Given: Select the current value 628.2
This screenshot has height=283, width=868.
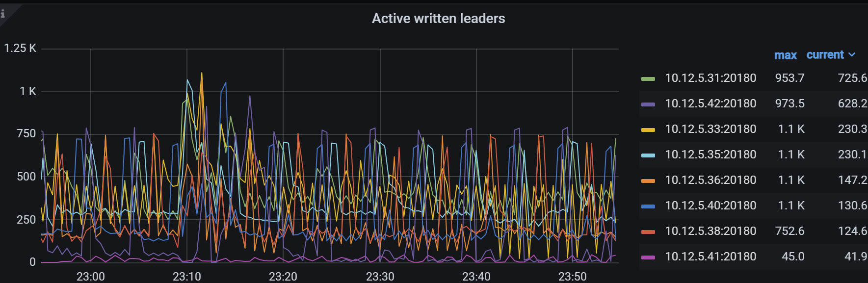Looking at the screenshot, I should coord(852,103).
